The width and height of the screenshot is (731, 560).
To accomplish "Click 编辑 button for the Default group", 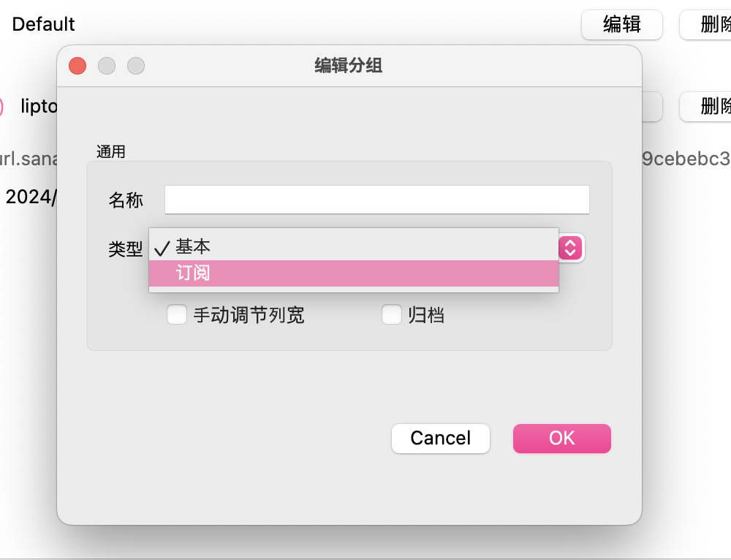I will click(x=621, y=24).
